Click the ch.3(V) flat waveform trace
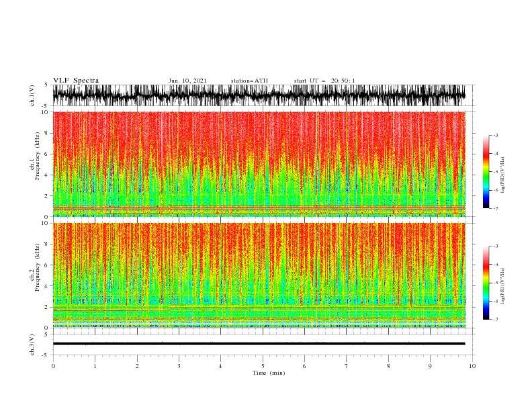This screenshot has width=532, height=411. (x=259, y=344)
